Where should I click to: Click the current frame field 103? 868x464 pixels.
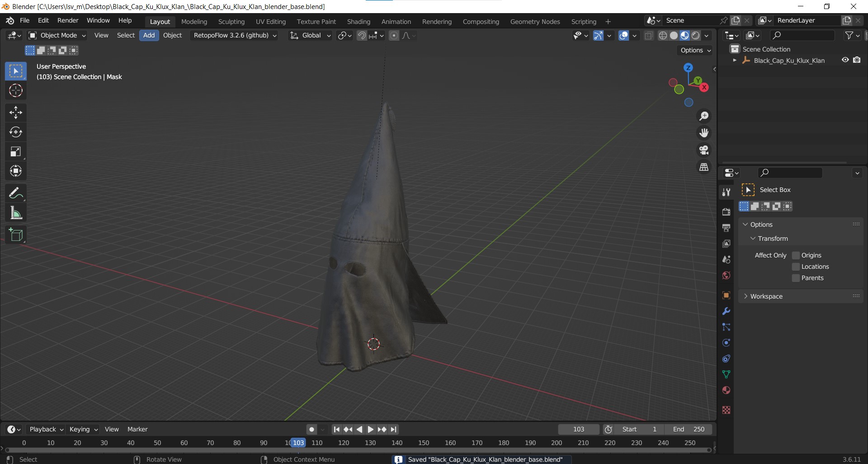coord(579,429)
